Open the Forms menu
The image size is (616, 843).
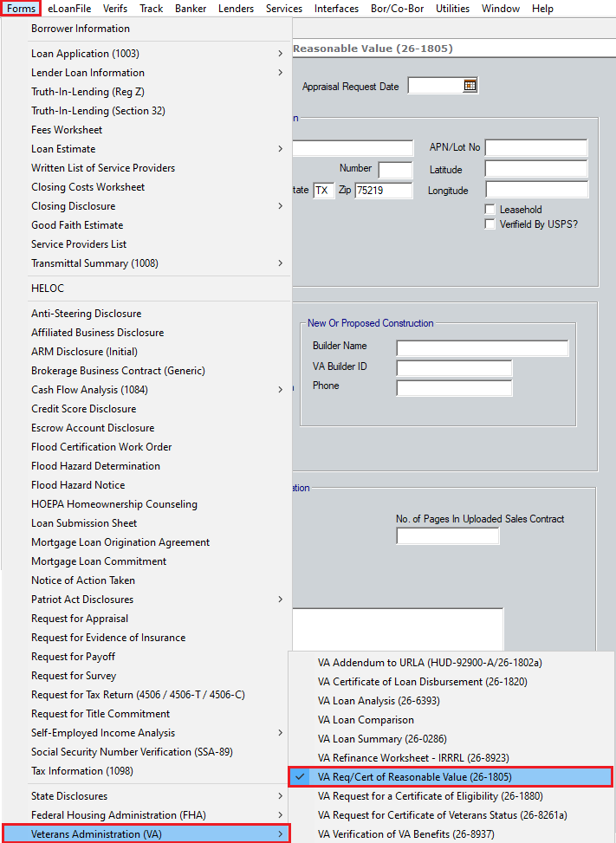pyautogui.click(x=21, y=9)
